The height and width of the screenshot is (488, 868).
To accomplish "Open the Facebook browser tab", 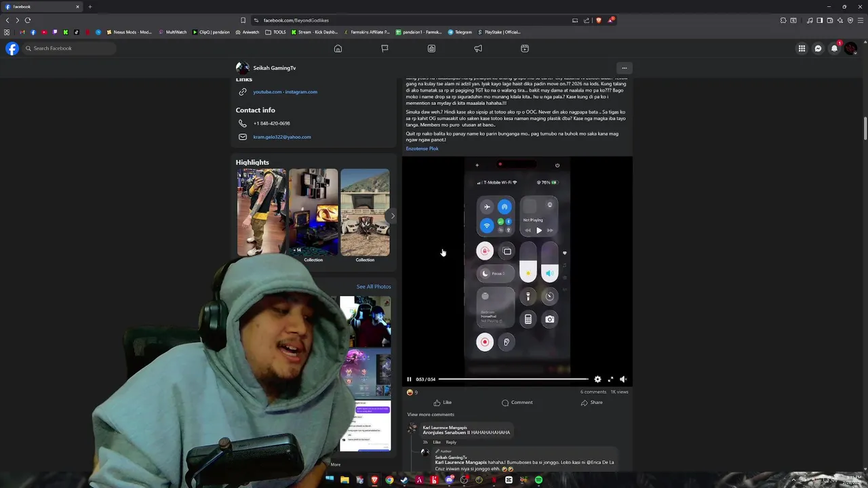I will [x=41, y=7].
